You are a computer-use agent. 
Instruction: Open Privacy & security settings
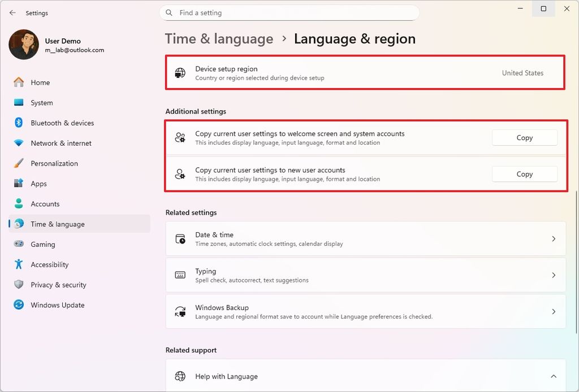[58, 285]
